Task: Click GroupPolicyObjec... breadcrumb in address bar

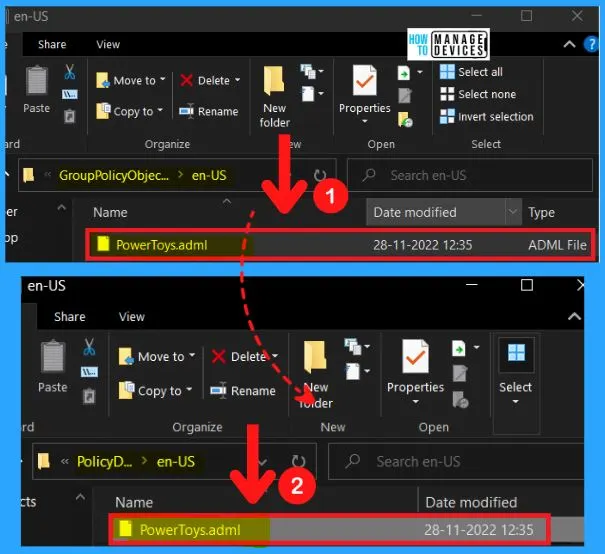Action: [114, 176]
